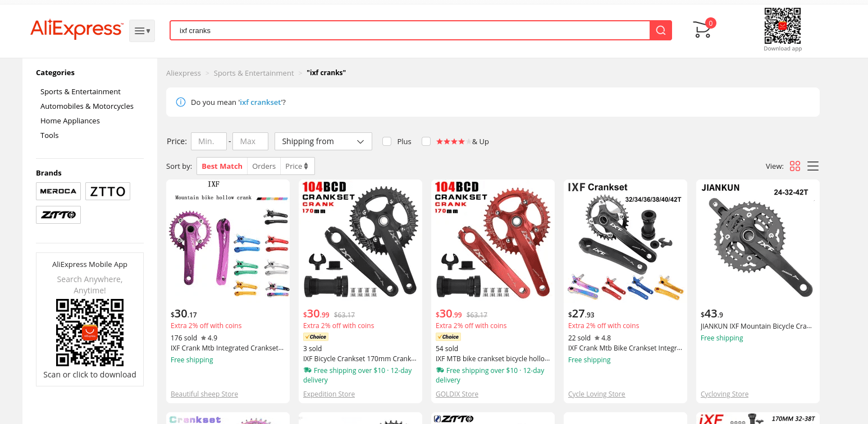
Task: Visit Expedition Store
Action: (x=329, y=394)
